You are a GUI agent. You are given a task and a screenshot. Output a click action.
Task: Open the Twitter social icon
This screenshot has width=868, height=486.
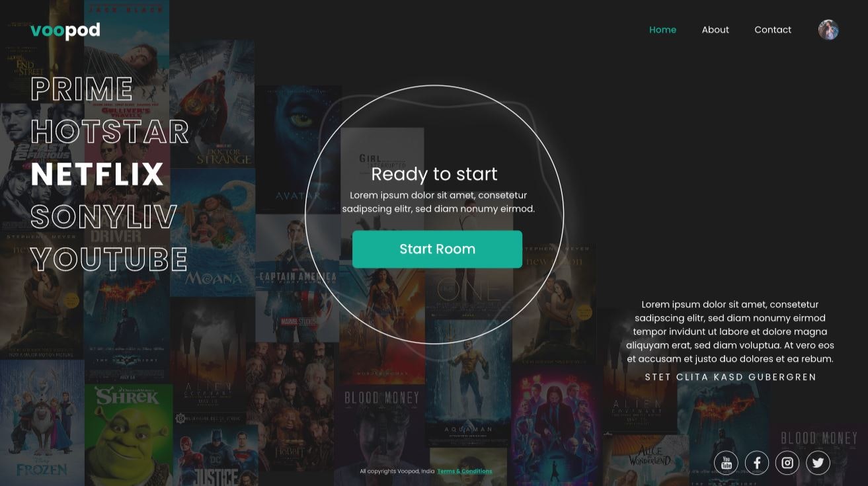818,463
